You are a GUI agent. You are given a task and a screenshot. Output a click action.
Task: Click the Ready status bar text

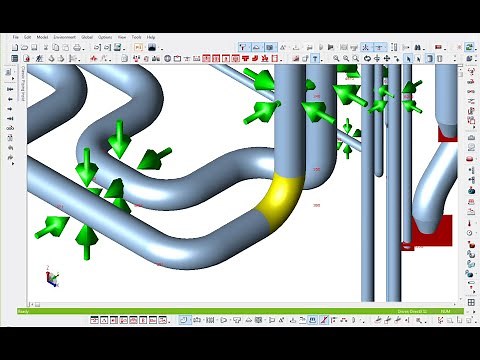tap(23, 311)
